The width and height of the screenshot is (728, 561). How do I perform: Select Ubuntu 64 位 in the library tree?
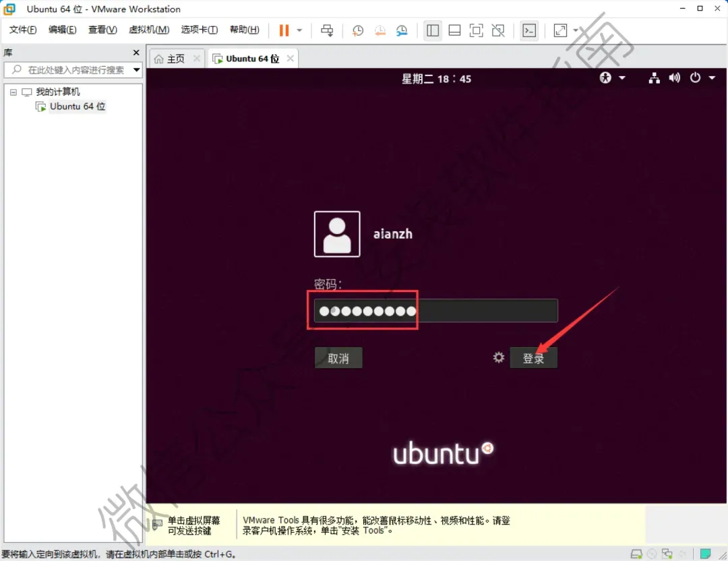(x=77, y=107)
